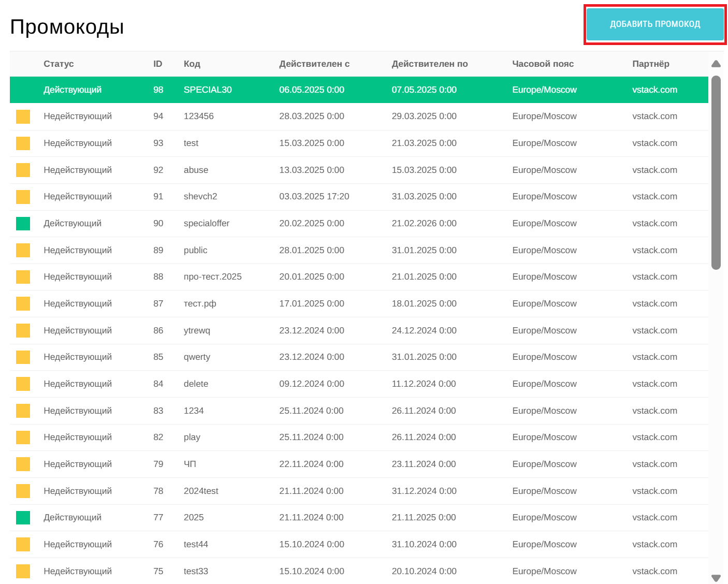Screen dimensions: 728x584
Task: Click the Промокоды page heading
Action: coord(67,27)
